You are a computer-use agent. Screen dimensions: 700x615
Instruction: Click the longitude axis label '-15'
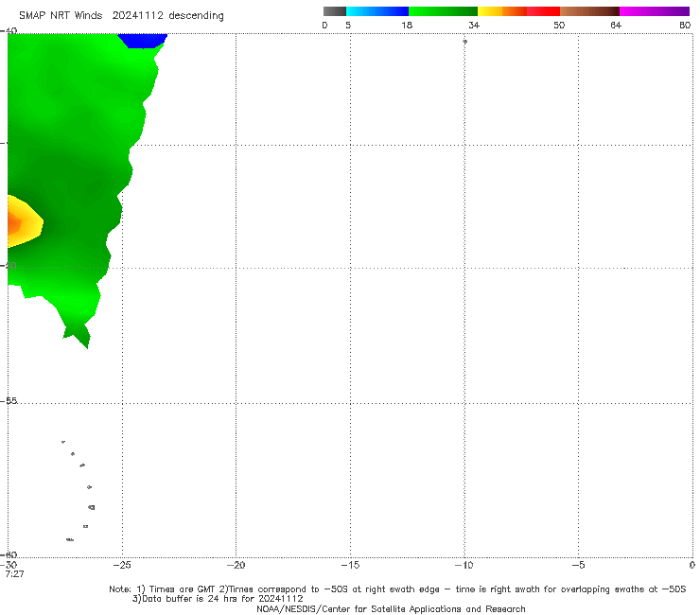point(350,565)
